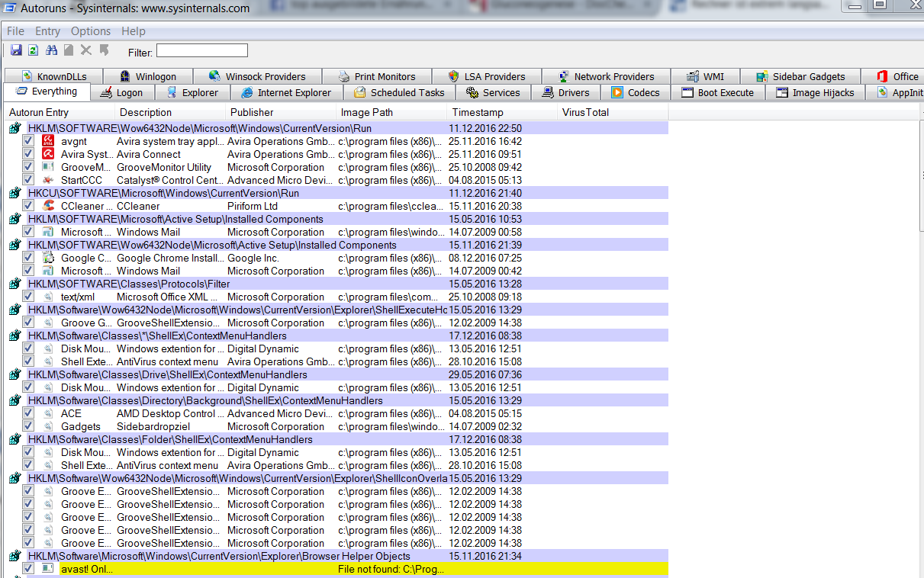
Task: Uncheck the text/xml filter entry
Action: tap(28, 297)
